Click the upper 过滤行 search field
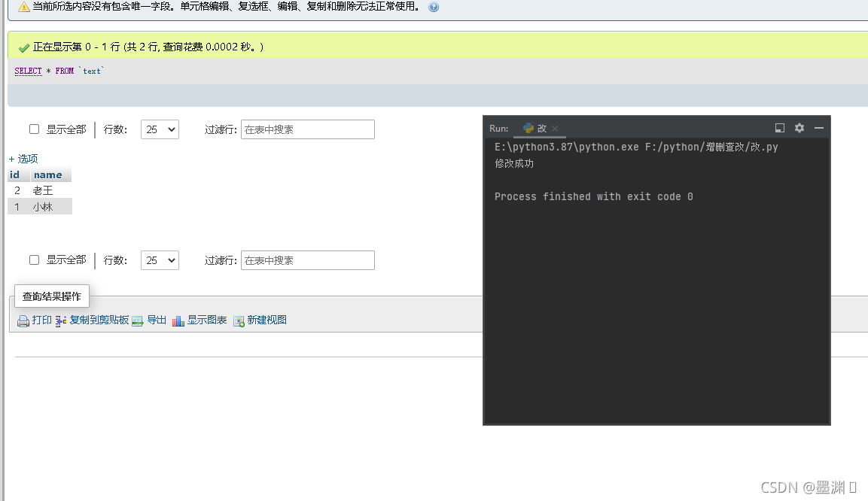 click(307, 129)
